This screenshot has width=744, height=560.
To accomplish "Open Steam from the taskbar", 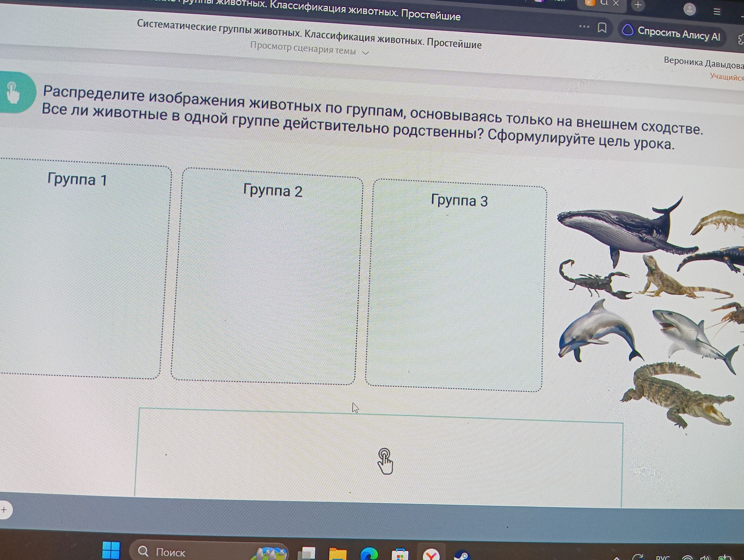I will 462,555.
